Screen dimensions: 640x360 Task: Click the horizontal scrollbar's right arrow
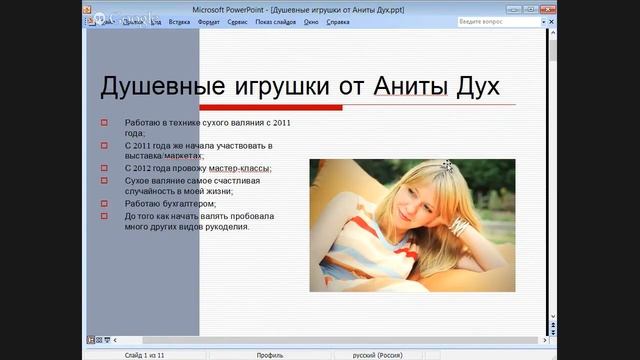544,340
